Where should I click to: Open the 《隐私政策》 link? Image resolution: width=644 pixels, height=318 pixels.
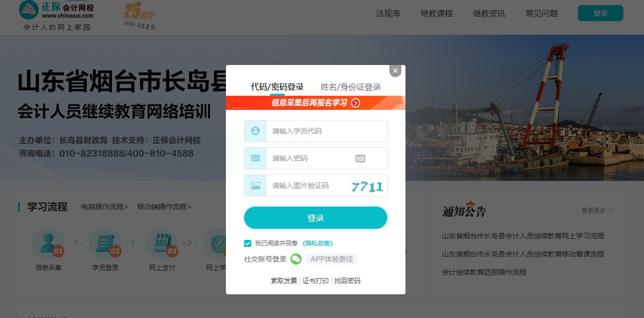(x=318, y=243)
